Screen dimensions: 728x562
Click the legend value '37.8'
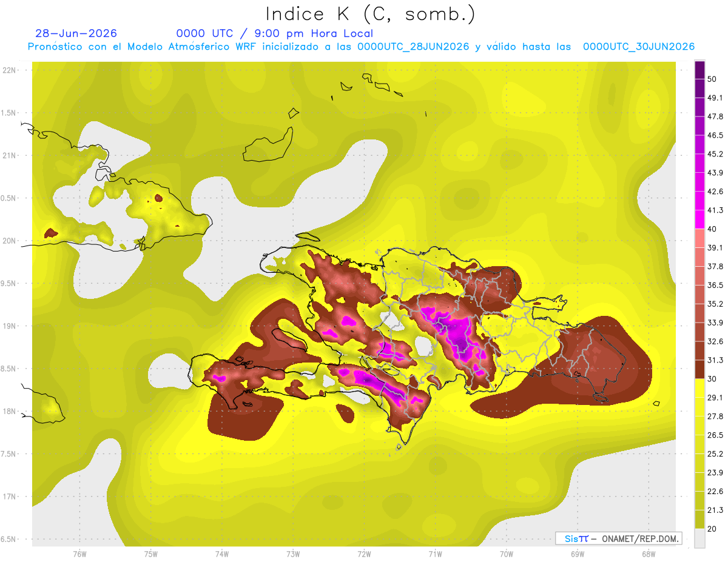tap(716, 266)
